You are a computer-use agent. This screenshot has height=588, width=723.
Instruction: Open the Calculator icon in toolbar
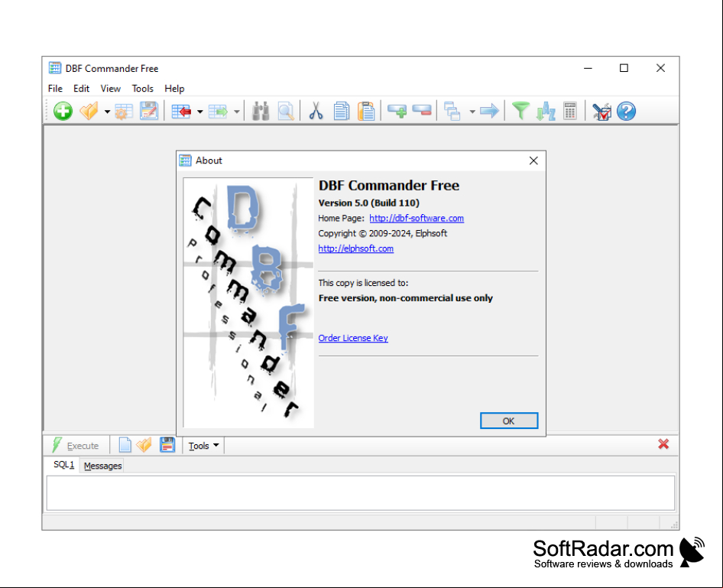point(570,111)
